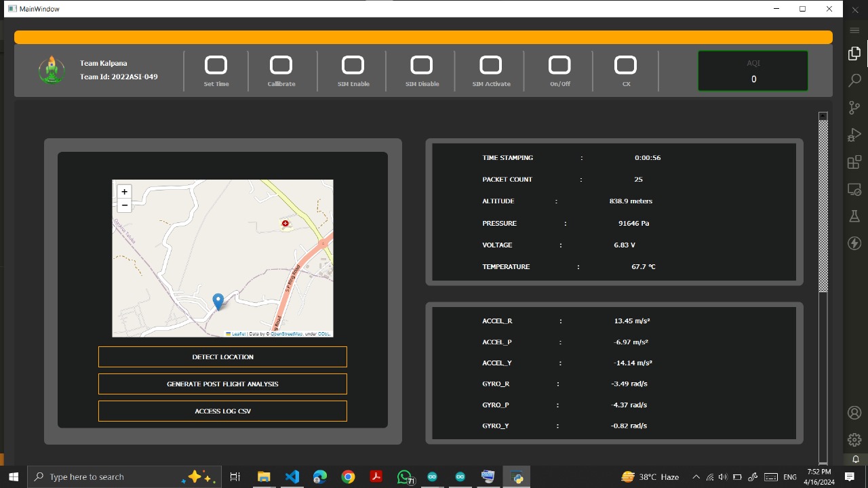Screen dimensions: 868x488
Task: Zoom out on the map
Action: pos(124,205)
